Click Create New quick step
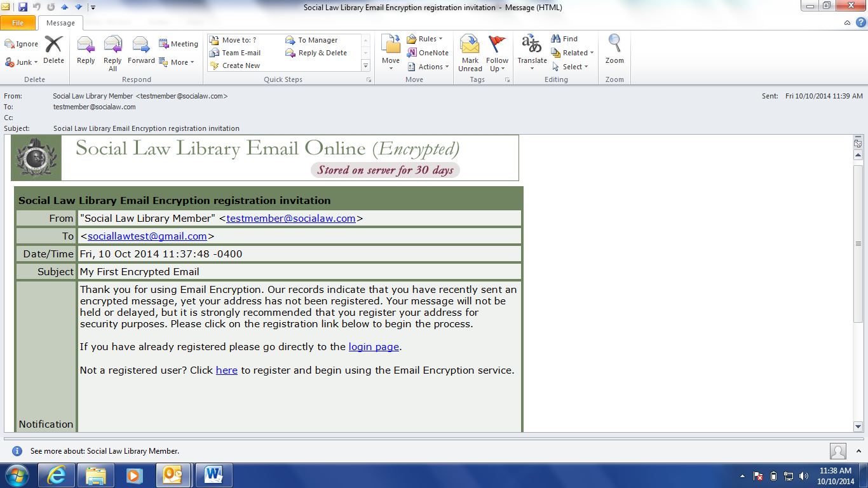868x488 pixels. [x=234, y=65]
